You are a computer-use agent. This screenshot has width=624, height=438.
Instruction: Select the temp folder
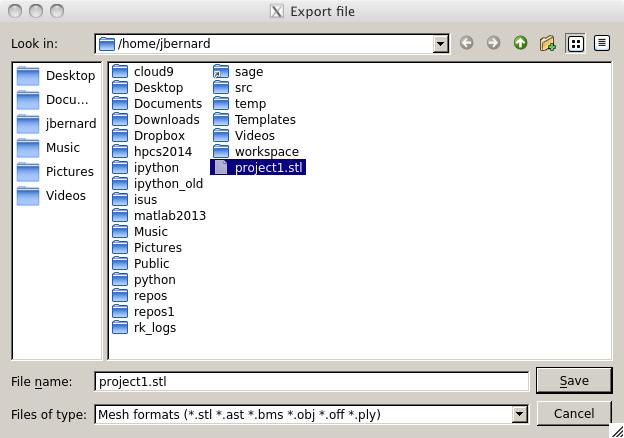(240, 103)
